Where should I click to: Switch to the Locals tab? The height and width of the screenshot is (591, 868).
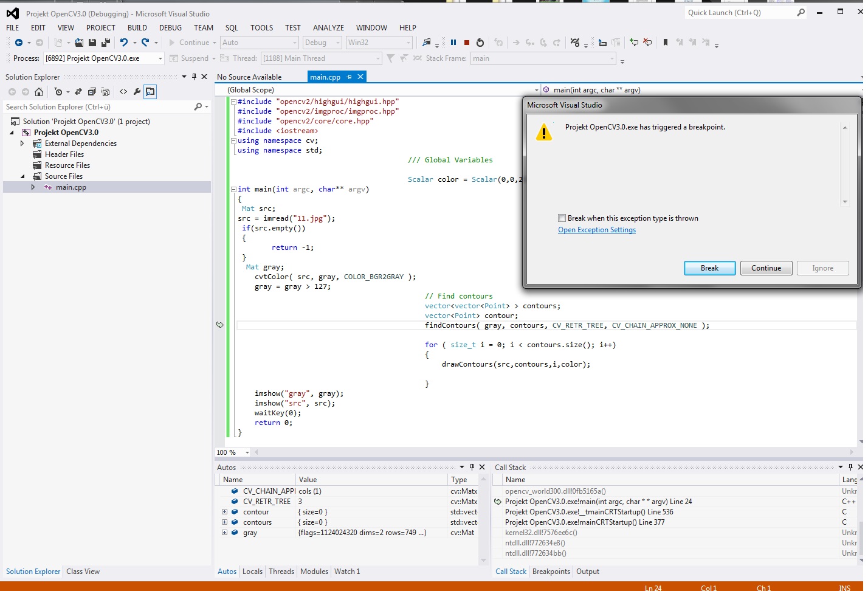(x=252, y=572)
